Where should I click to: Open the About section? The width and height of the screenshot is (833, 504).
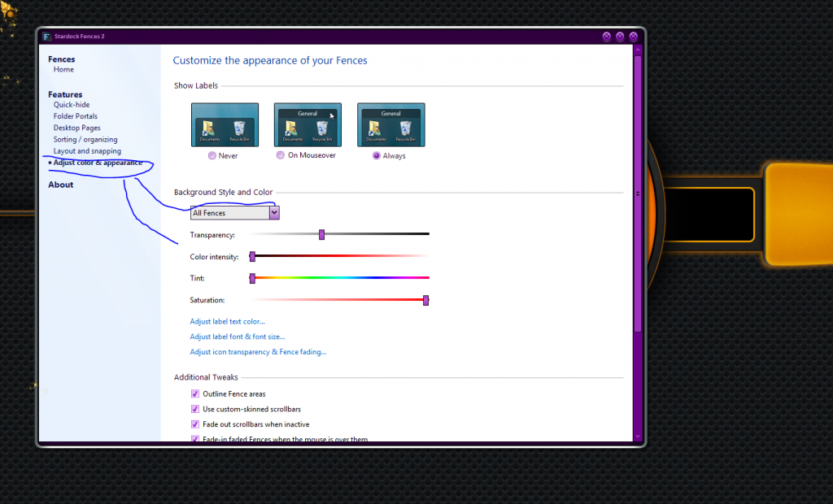pos(60,185)
